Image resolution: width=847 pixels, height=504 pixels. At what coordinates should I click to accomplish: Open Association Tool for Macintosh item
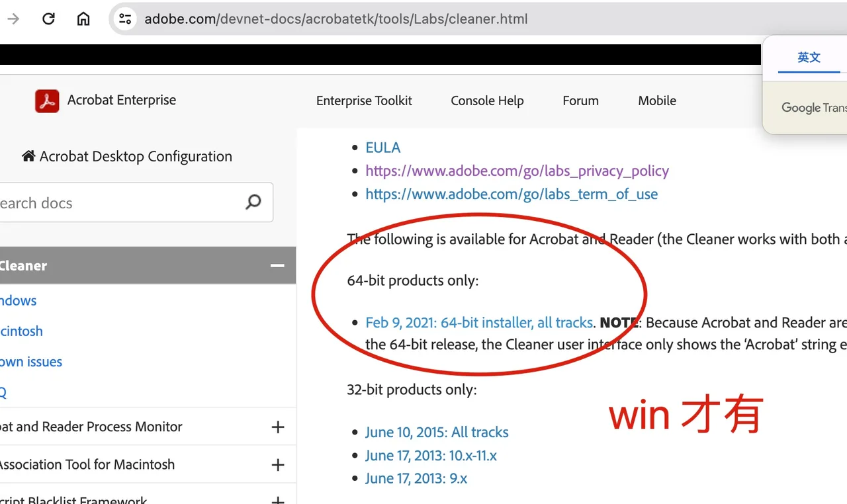pos(87,465)
